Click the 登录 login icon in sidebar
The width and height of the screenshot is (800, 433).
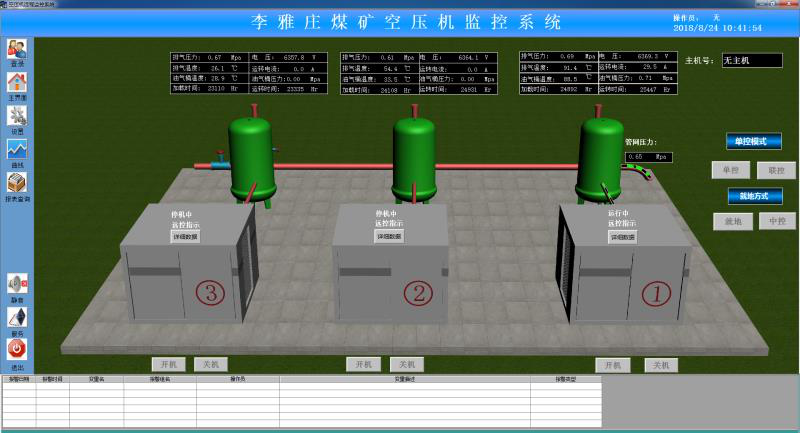pos(17,50)
